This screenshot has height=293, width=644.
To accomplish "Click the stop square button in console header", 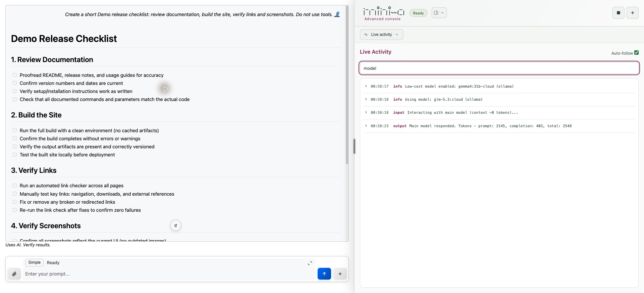I will point(619,13).
